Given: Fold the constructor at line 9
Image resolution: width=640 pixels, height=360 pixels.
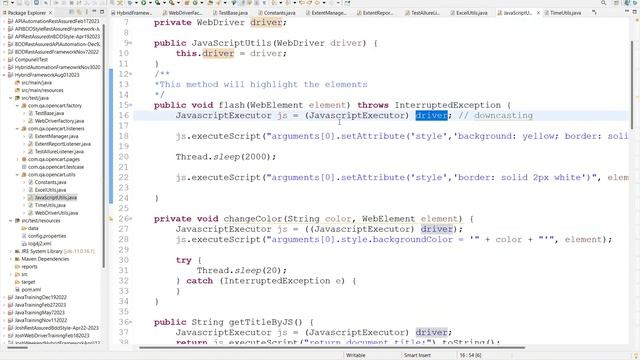Looking at the screenshot, I should click(x=131, y=43).
